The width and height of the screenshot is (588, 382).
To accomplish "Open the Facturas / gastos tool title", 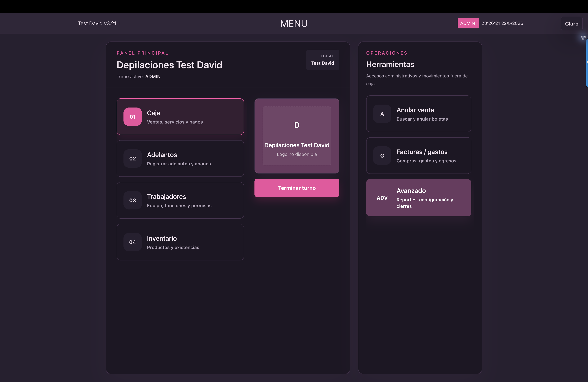I will (x=422, y=152).
